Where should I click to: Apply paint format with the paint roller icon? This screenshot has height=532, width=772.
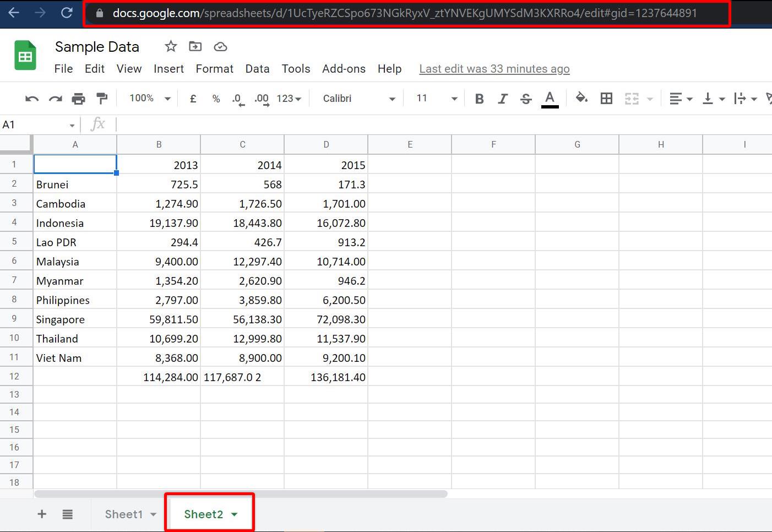pos(102,98)
